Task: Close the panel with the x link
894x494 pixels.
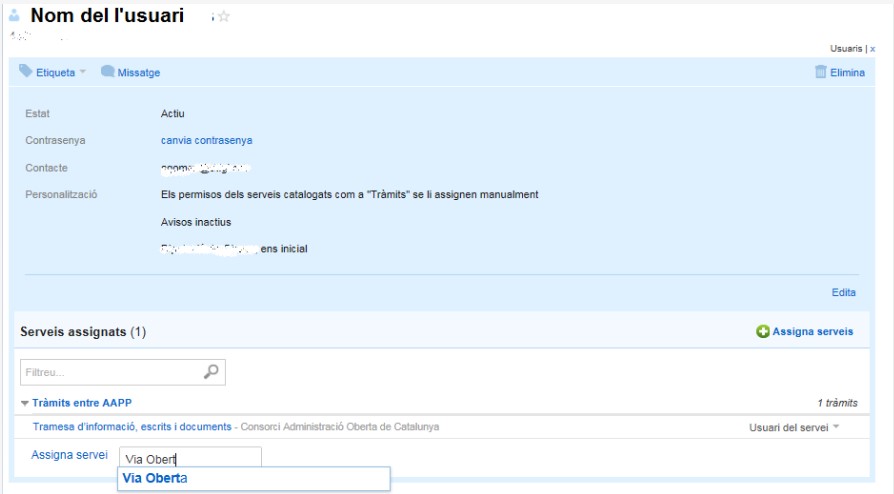Action: (872, 48)
